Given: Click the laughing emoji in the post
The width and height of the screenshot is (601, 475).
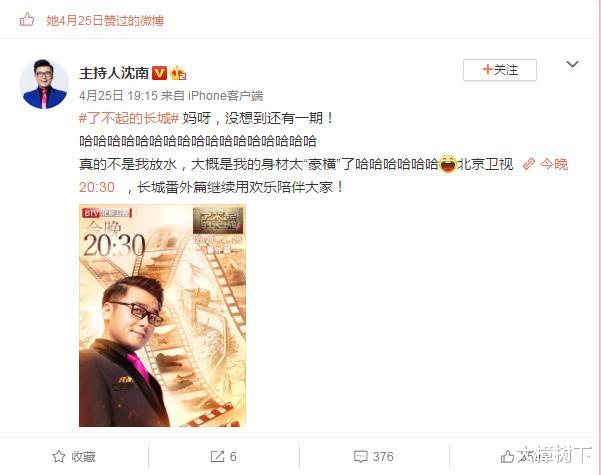Looking at the screenshot, I should pyautogui.click(x=448, y=164).
